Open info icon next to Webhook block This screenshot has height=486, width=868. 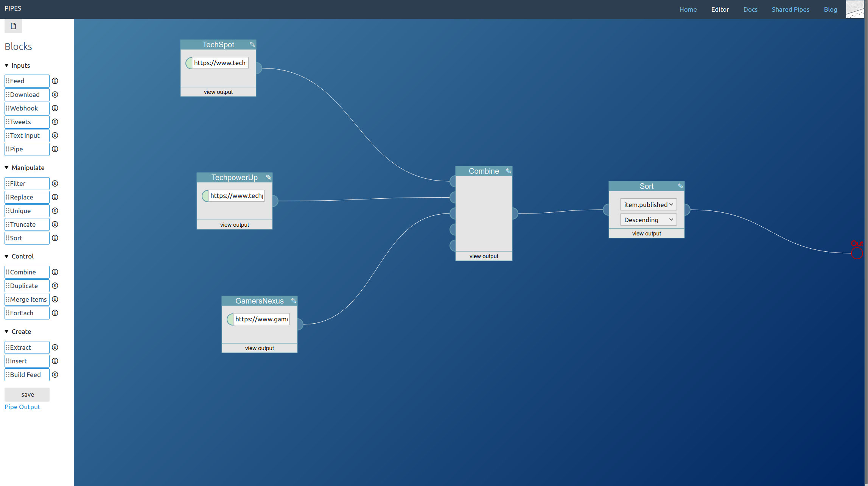coord(55,108)
